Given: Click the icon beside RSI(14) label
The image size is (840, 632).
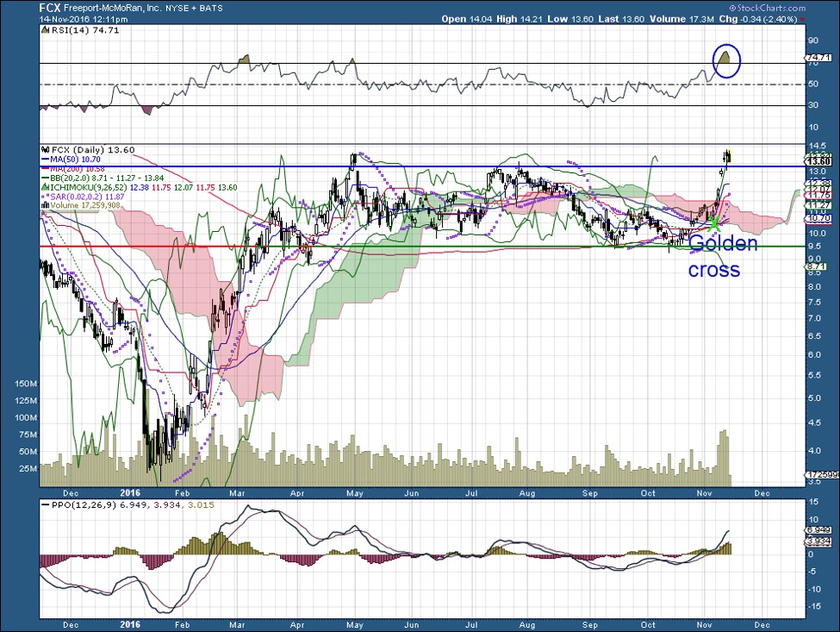Looking at the screenshot, I should point(45,30).
